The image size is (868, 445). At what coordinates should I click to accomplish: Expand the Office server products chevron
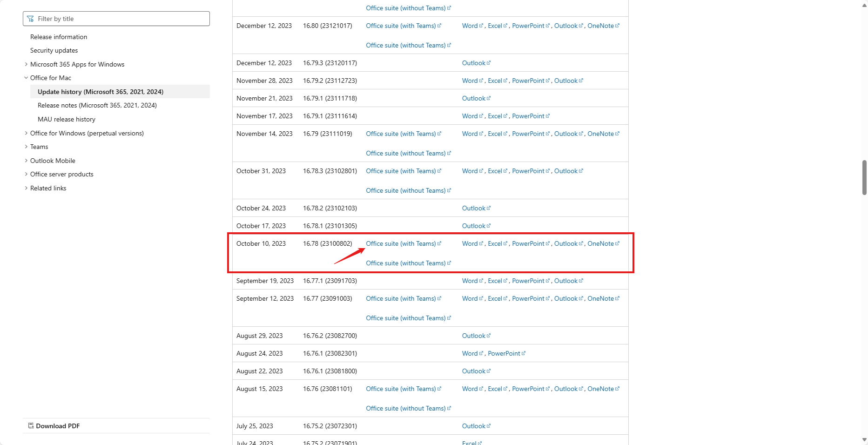26,174
